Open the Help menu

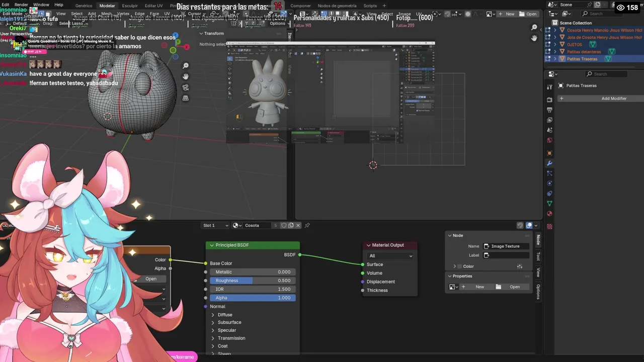(59, 5)
